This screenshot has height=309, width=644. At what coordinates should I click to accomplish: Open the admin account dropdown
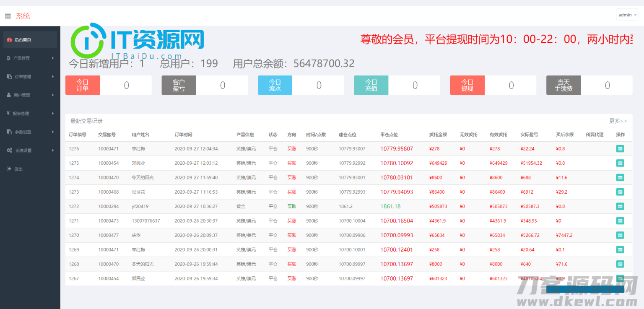pos(627,15)
